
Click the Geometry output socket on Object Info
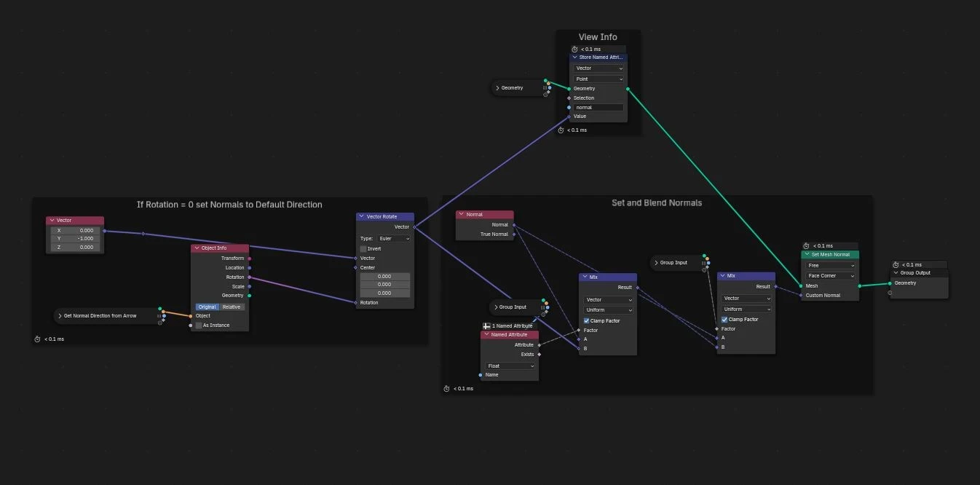(x=250, y=296)
